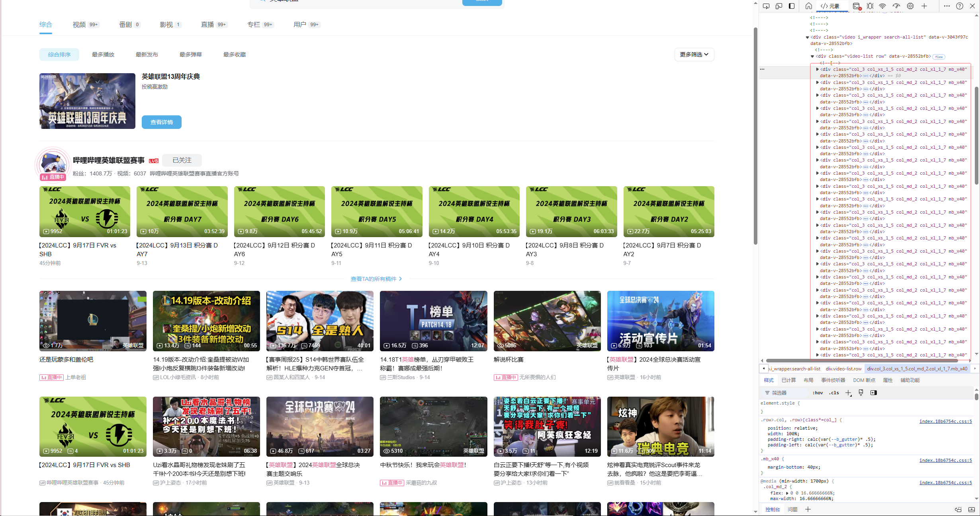Expand the highlighted col_3 div node
This screenshot has height=516, width=980.
point(818,69)
